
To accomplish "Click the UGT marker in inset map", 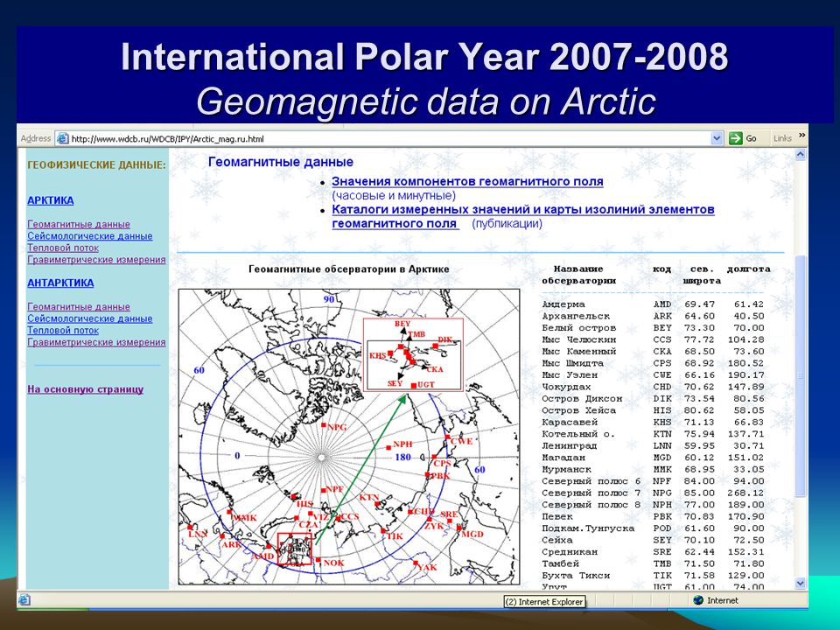I will pyautogui.click(x=414, y=386).
